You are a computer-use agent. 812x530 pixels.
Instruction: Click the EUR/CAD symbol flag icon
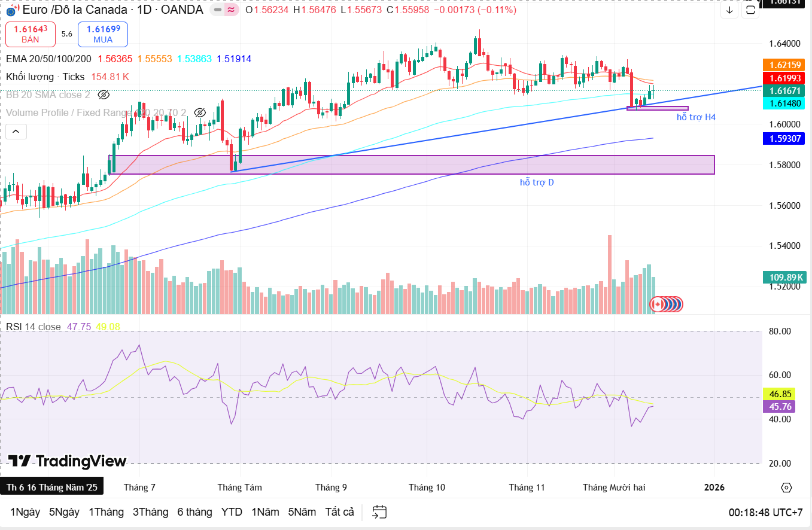11,11
